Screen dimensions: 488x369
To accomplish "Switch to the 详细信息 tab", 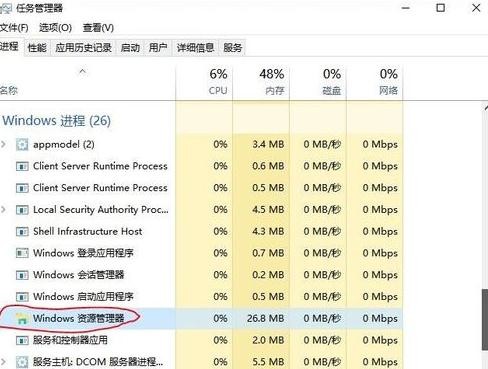I will tap(195, 48).
